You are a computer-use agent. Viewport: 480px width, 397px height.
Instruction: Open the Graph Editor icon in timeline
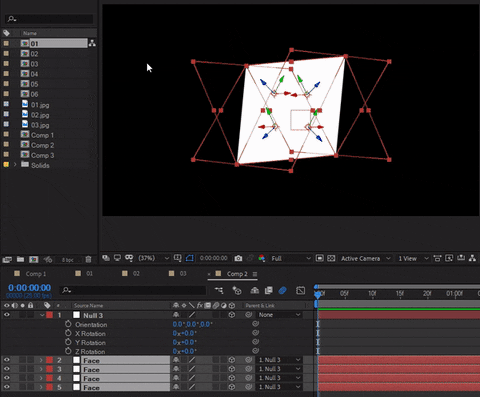click(300, 290)
